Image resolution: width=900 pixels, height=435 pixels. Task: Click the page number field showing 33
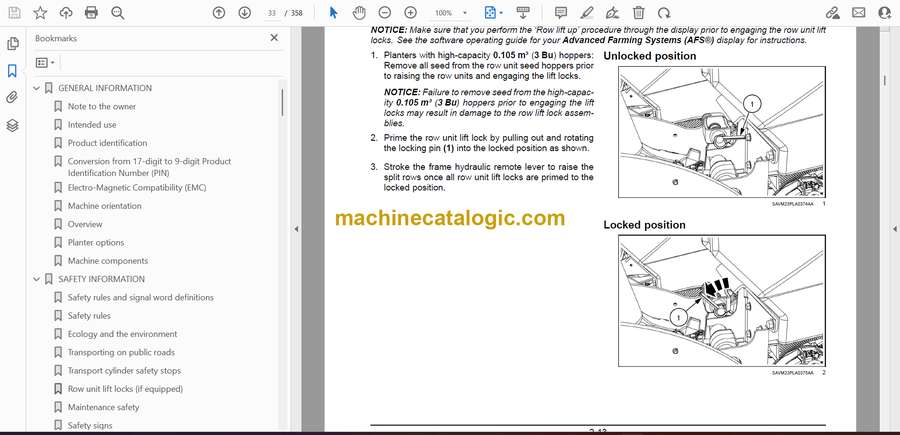click(x=272, y=13)
